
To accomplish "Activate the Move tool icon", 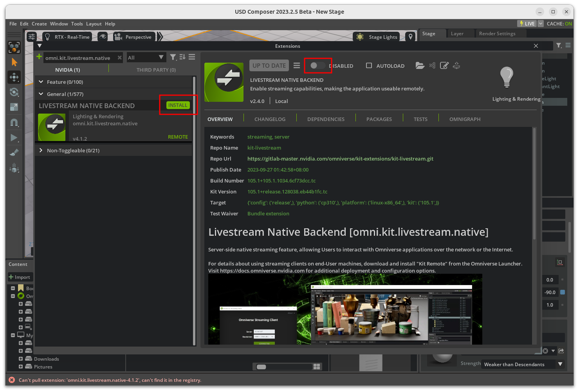I will (14, 77).
